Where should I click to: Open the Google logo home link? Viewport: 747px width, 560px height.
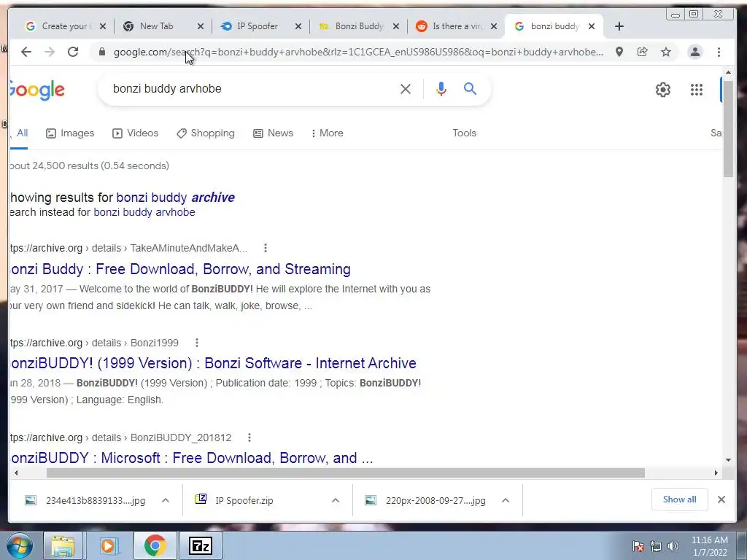(36, 90)
